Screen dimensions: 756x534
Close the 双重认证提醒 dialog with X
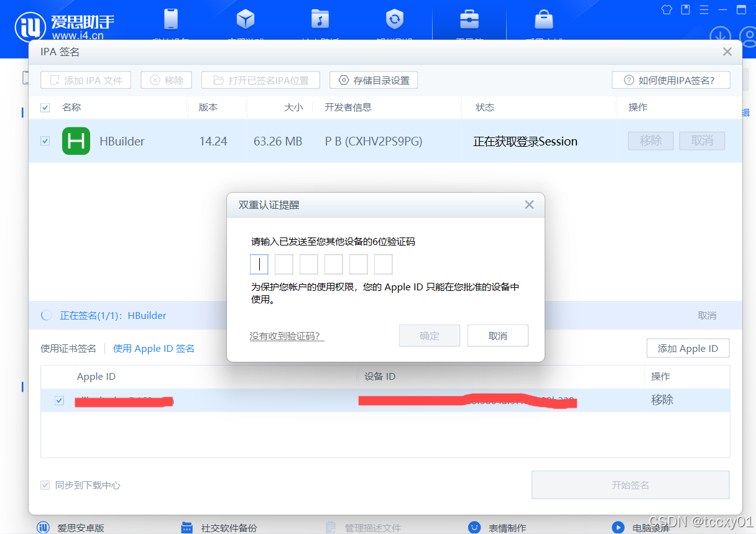pos(529,205)
